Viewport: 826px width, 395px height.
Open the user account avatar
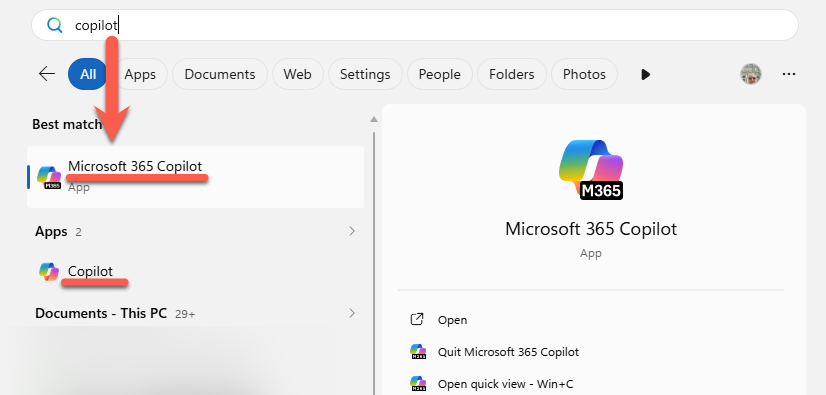click(751, 74)
